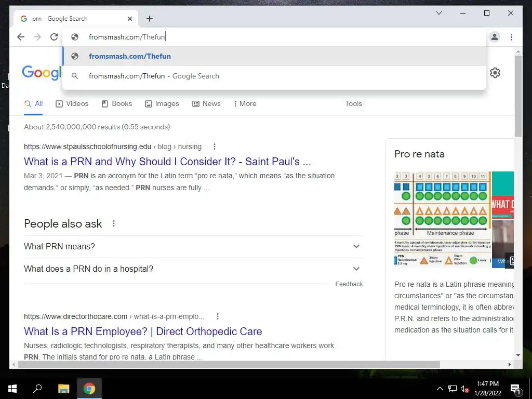Show hidden system tray icons
The height and width of the screenshot is (399, 532).
(x=440, y=389)
